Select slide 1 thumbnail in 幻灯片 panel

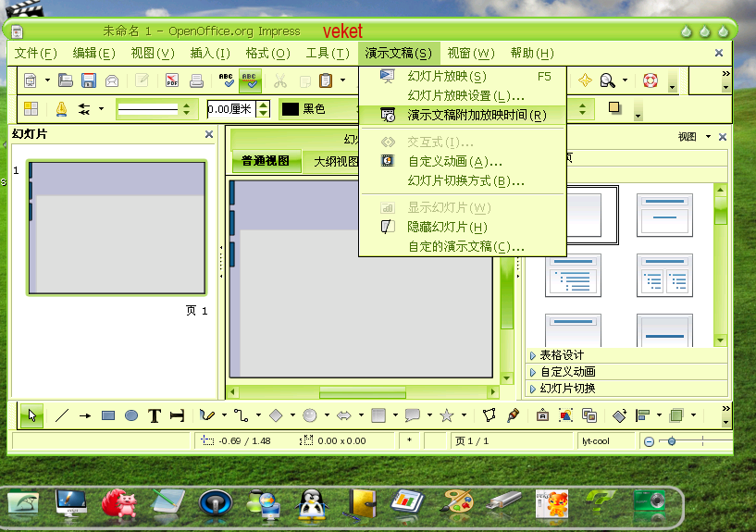click(117, 228)
